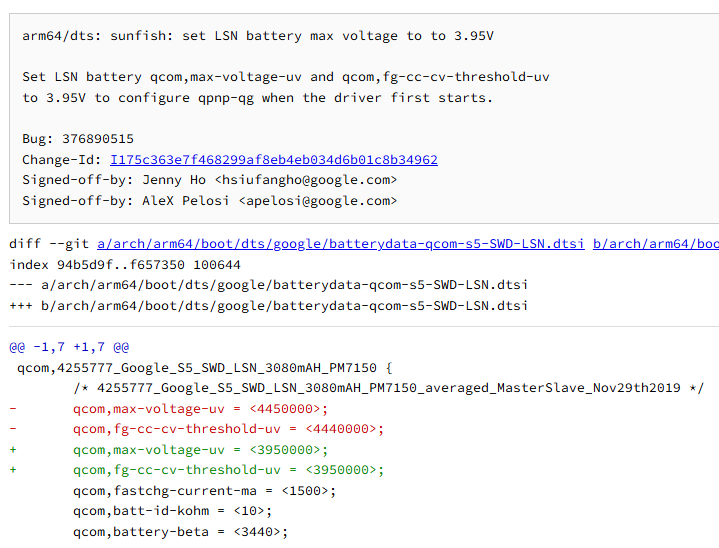Open the Change-Id I175c363e7f468299 link

pos(274,160)
